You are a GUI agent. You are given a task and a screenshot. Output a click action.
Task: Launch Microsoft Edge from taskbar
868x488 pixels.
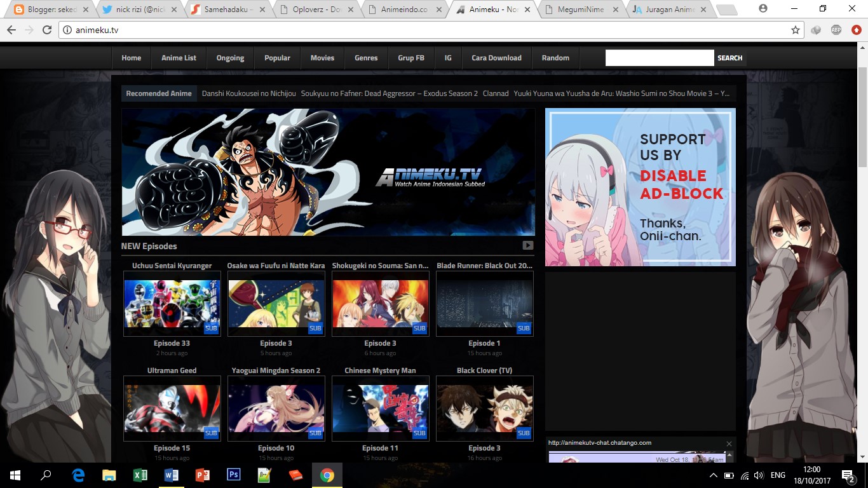click(78, 475)
